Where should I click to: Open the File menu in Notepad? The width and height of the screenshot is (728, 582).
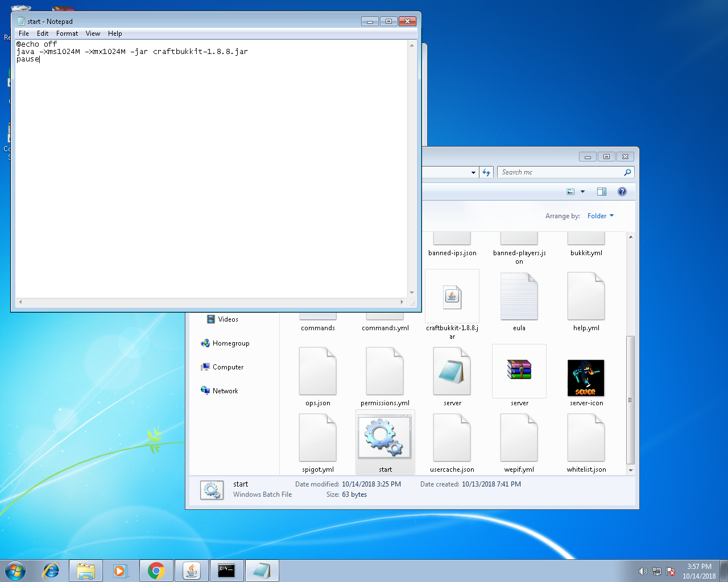point(24,34)
